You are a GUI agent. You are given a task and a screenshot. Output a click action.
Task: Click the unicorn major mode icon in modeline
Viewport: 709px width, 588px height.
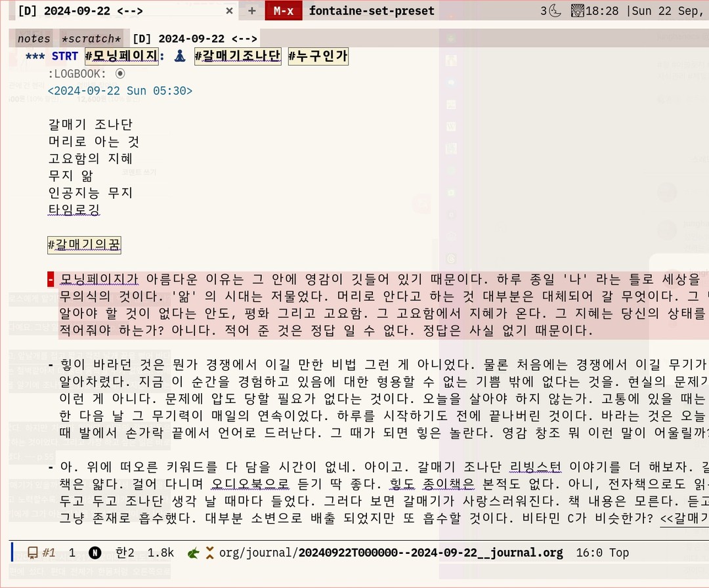(x=194, y=553)
